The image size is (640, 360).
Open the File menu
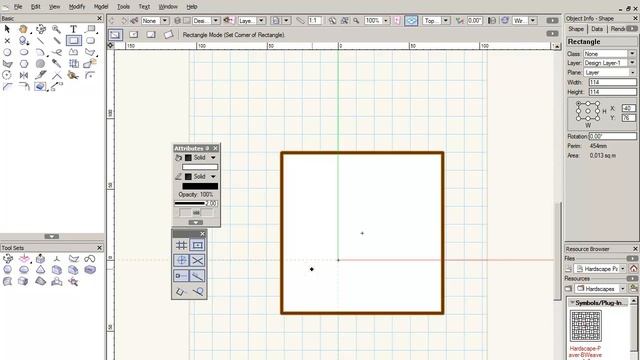(18, 7)
